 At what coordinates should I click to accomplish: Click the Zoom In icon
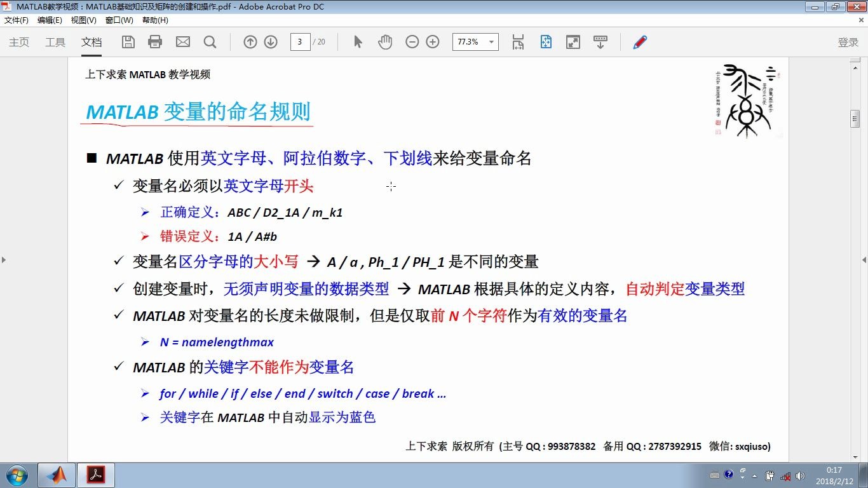432,41
